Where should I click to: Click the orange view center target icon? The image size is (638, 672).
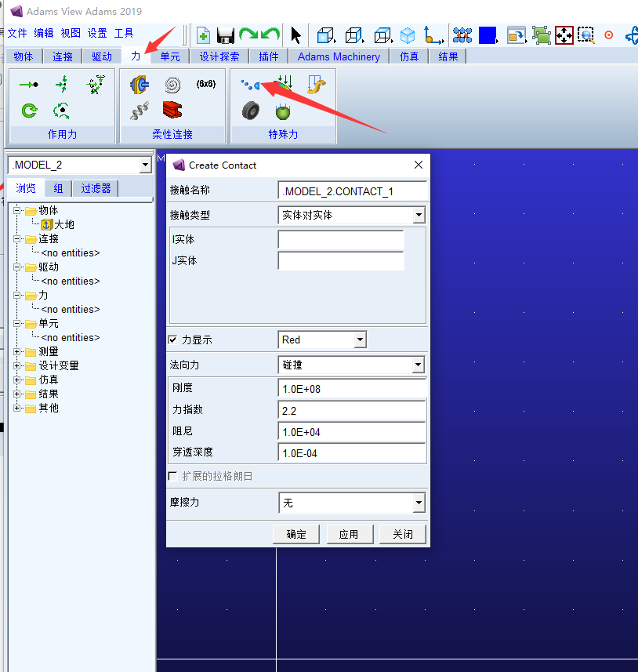(x=608, y=35)
